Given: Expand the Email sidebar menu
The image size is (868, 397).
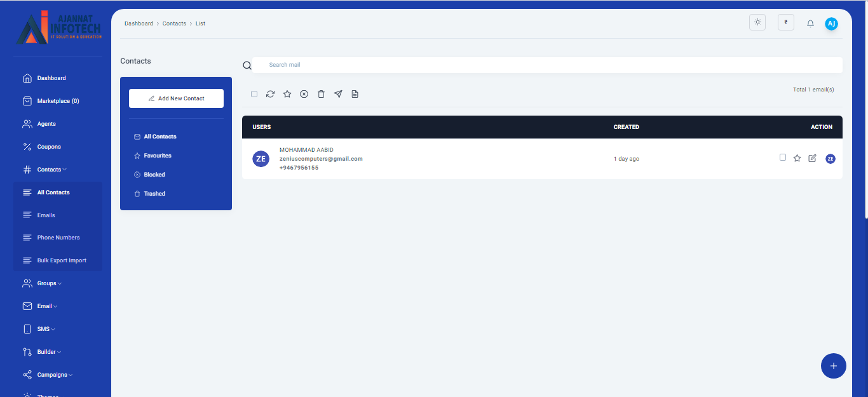Looking at the screenshot, I should coord(47,306).
